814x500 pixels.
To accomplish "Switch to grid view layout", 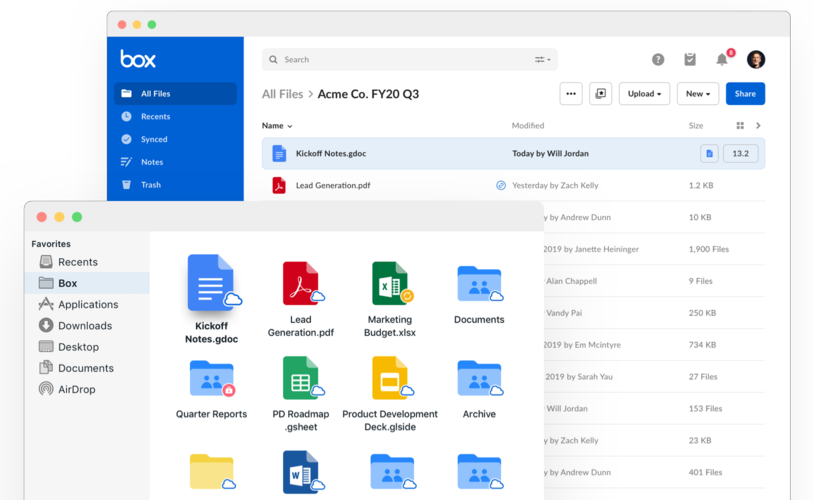I will [740, 126].
